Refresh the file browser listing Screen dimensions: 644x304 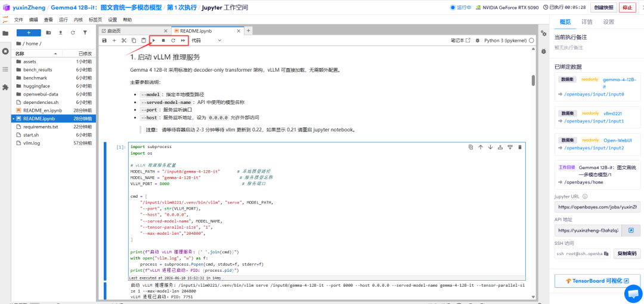(x=73, y=32)
